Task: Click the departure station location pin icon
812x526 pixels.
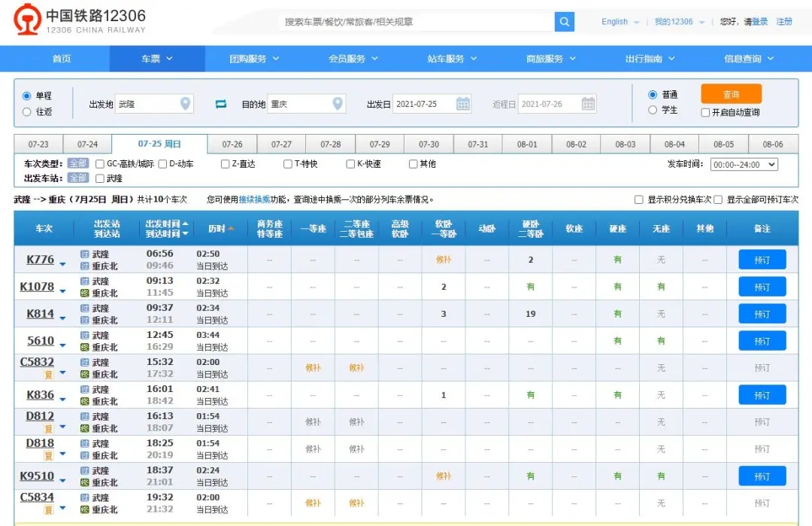Action: pyautogui.click(x=185, y=104)
